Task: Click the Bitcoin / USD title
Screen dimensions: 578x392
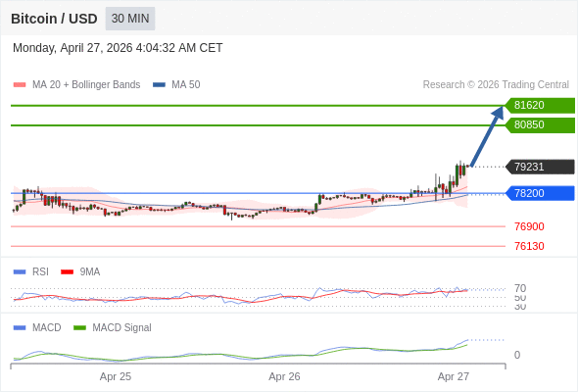Action: pos(54,19)
